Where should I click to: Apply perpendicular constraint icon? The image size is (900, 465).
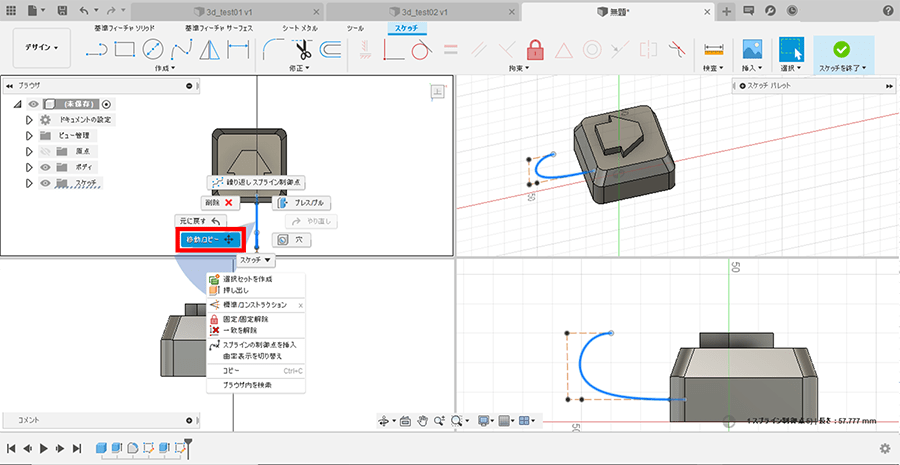(x=506, y=50)
